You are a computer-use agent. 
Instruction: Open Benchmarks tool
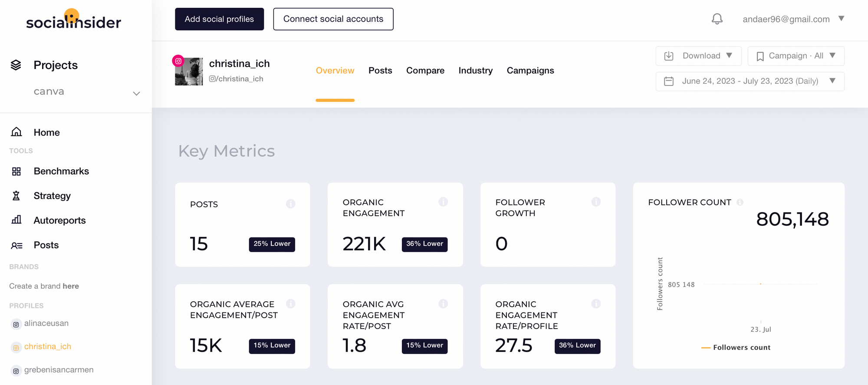pos(61,171)
